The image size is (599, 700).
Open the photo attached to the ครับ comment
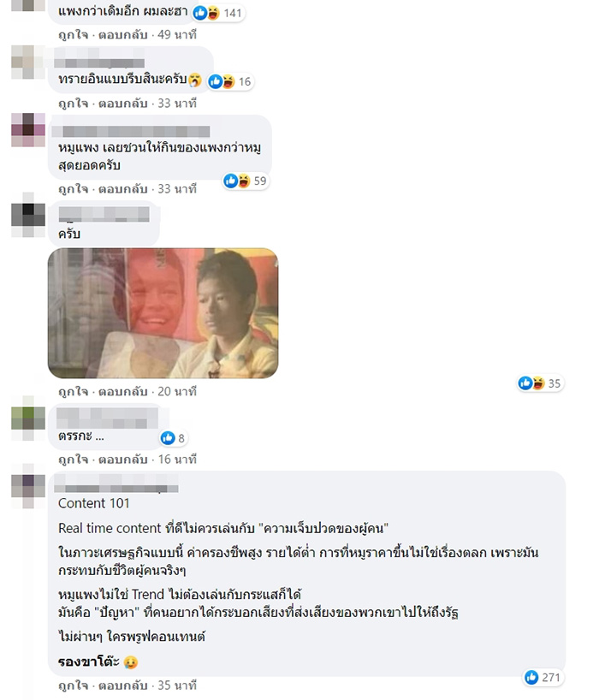[163, 313]
